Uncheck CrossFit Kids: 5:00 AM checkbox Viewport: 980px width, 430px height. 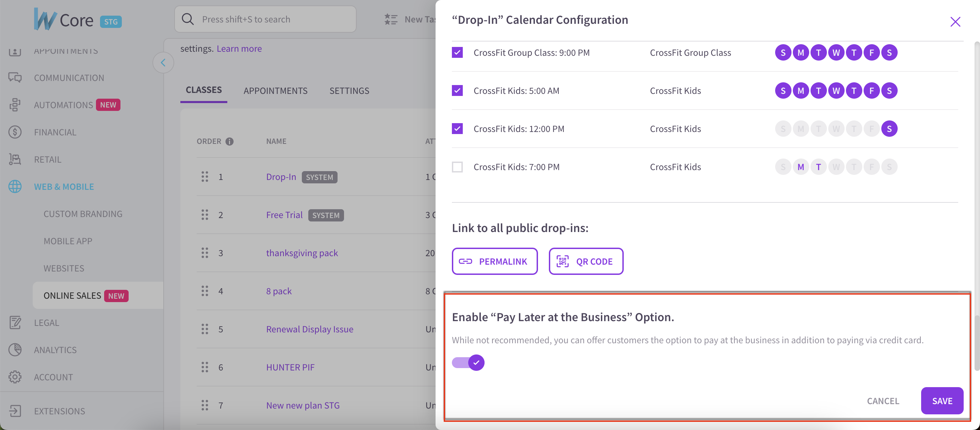[457, 90]
